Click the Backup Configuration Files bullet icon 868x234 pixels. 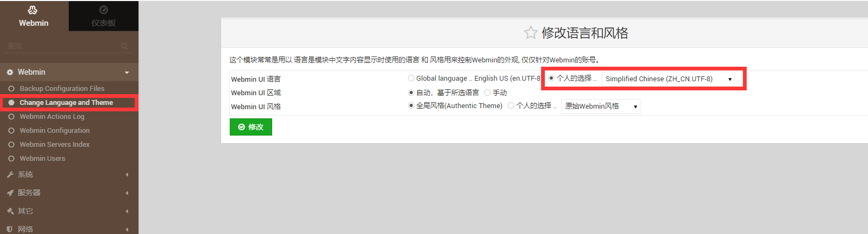click(x=11, y=88)
